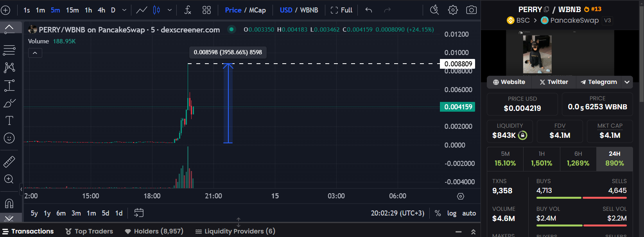Click the liquidity lock icon
Image resolution: width=644 pixels, height=237 pixels.
click(522, 135)
